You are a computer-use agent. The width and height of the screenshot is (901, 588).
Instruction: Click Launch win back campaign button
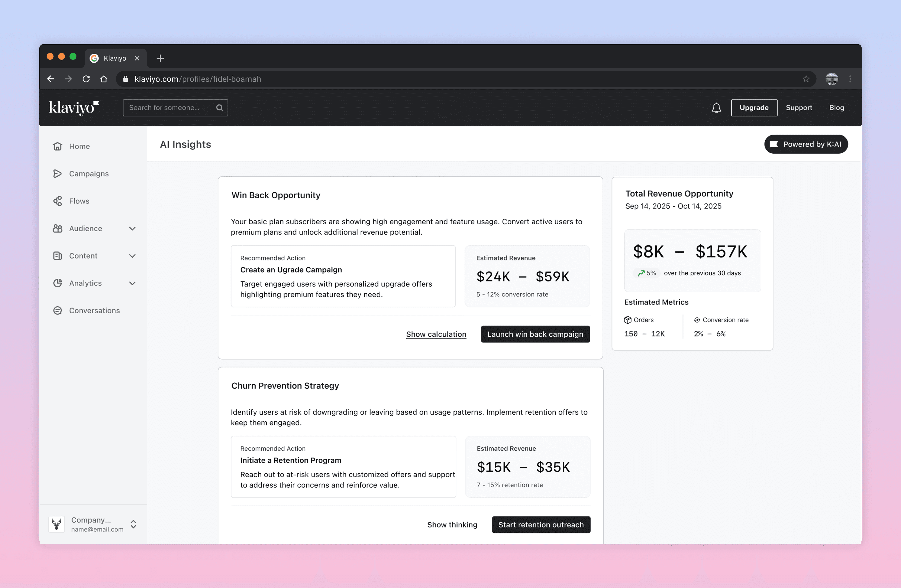click(535, 334)
